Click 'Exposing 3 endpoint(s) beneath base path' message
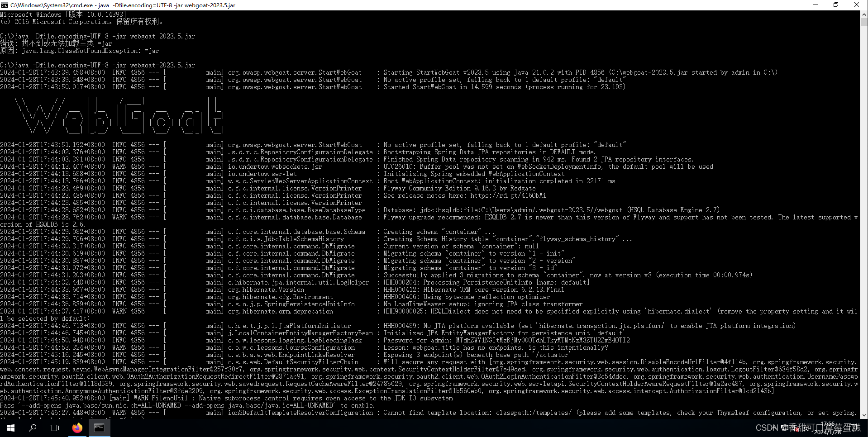 coord(477,355)
